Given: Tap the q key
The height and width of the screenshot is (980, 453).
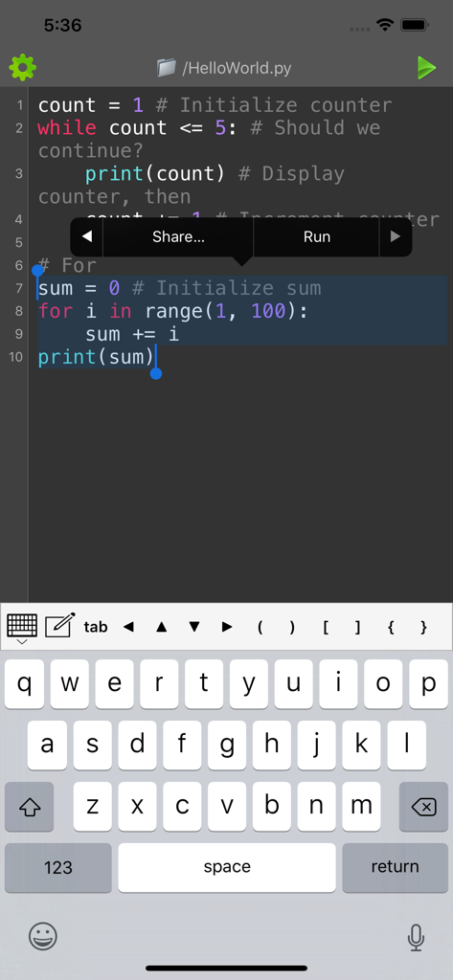Looking at the screenshot, I should (x=24, y=683).
